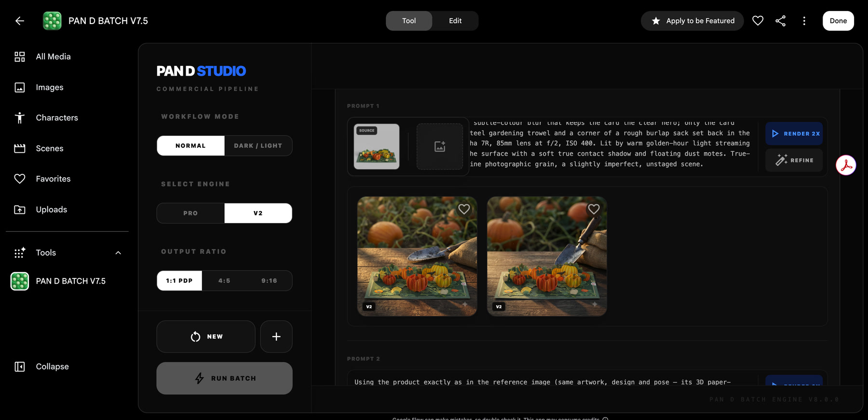
Task: Click the plus add prompt button
Action: [x=276, y=337]
